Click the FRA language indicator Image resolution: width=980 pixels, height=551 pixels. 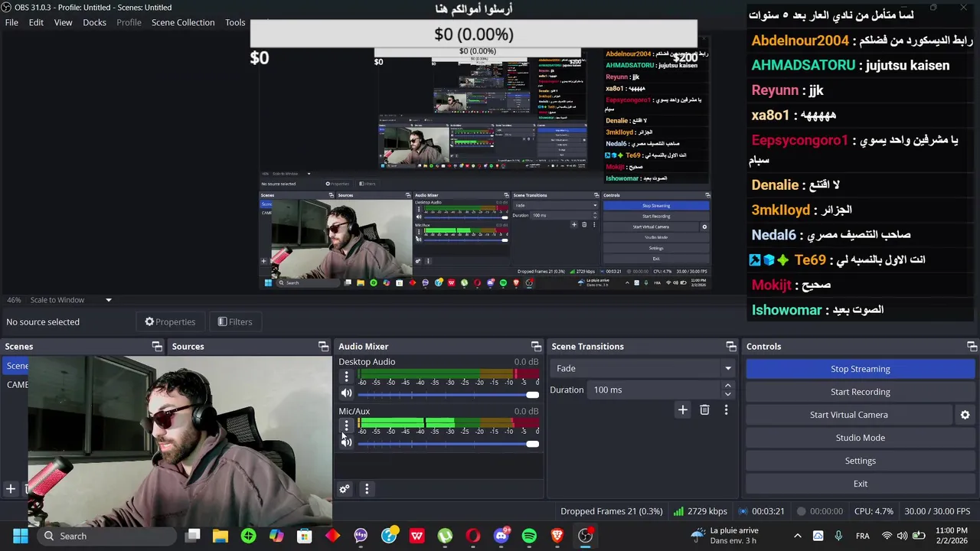862,536
